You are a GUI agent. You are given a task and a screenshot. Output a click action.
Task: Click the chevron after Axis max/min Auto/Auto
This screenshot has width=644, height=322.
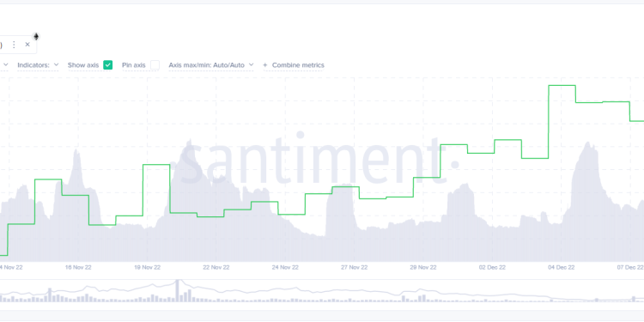coord(251,64)
